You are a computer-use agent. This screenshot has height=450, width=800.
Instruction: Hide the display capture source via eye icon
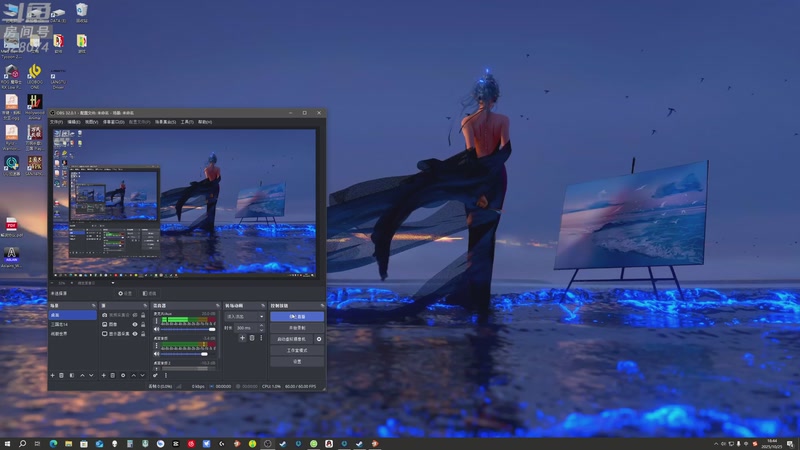click(x=135, y=334)
